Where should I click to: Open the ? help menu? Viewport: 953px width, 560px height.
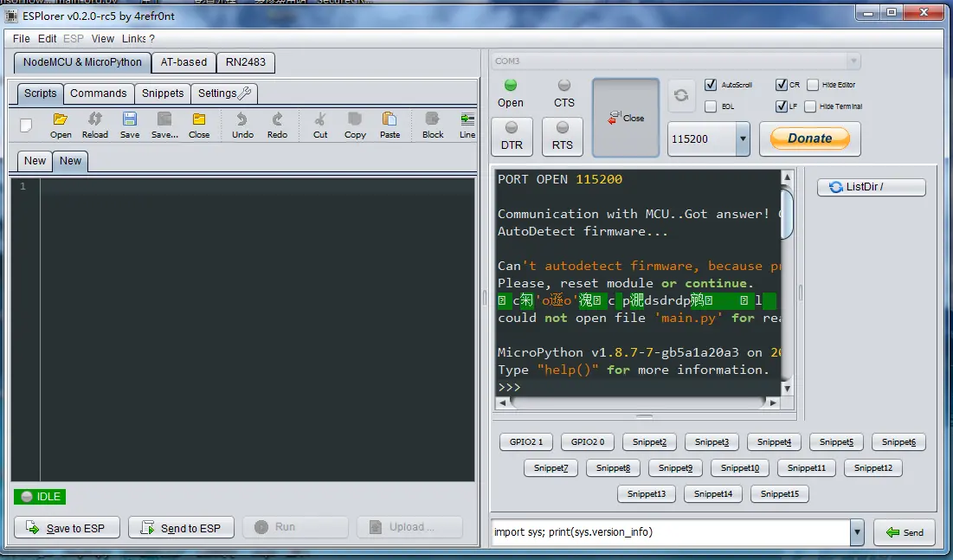pos(152,38)
